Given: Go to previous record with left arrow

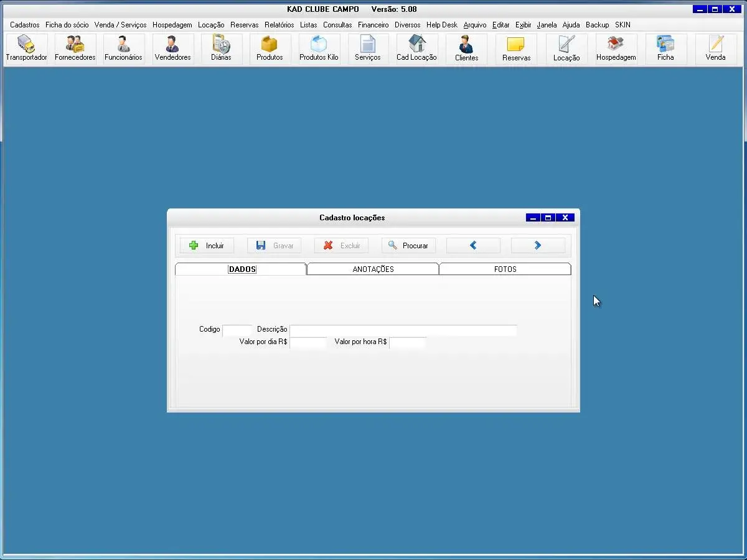Looking at the screenshot, I should 473,246.
